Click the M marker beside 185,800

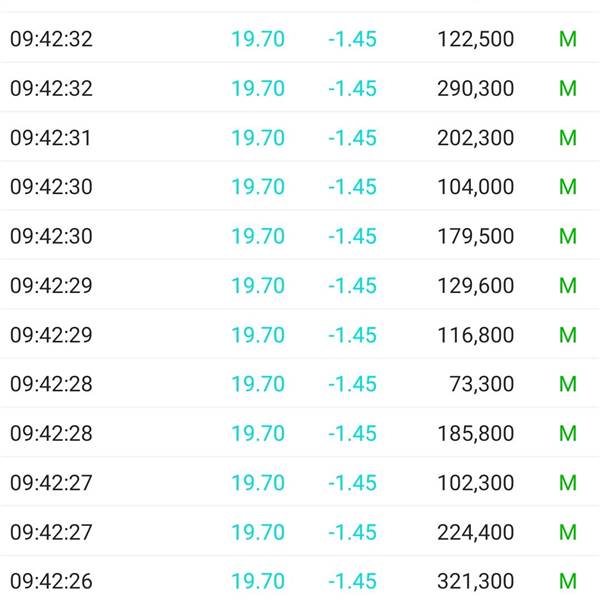coord(568,433)
